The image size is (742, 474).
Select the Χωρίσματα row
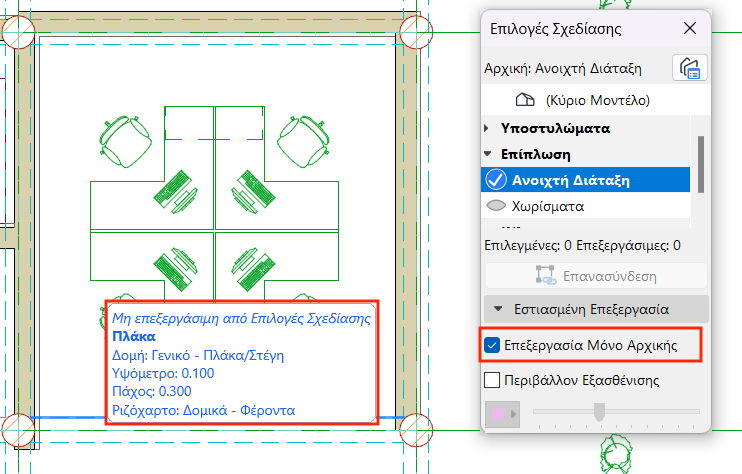[x=585, y=206]
